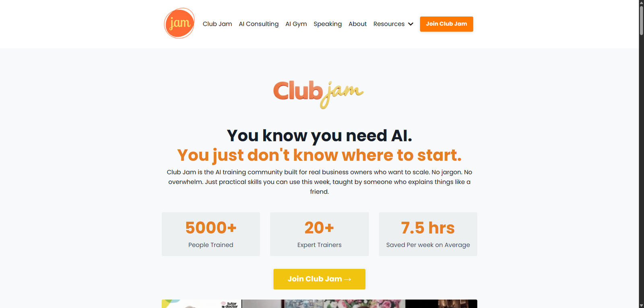Screen dimensions: 644x308
Task: Click the dark thumbnail at strip end
Action: point(441,304)
